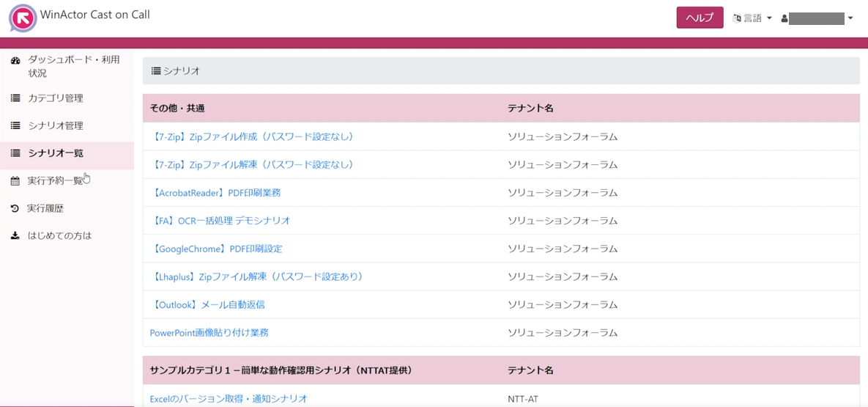
Task: Open the user account dropdown arrow
Action: point(850,19)
